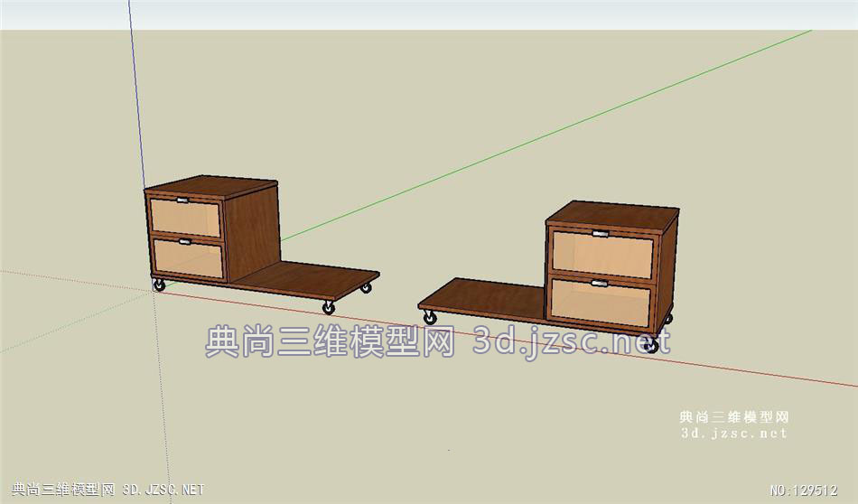Select the left cabinet's top drawer front
The height and width of the screenshot is (504, 858).
[x=185, y=218]
